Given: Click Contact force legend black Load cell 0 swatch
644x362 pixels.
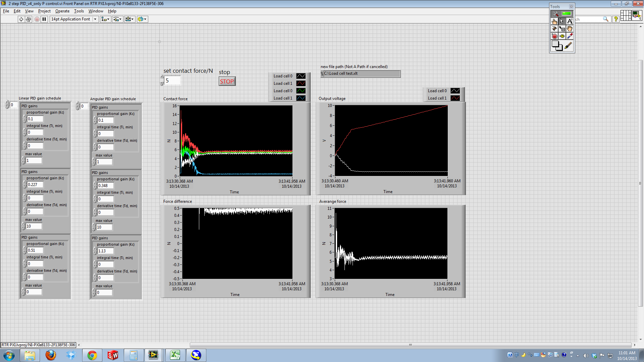Looking at the screenshot, I should [301, 76].
